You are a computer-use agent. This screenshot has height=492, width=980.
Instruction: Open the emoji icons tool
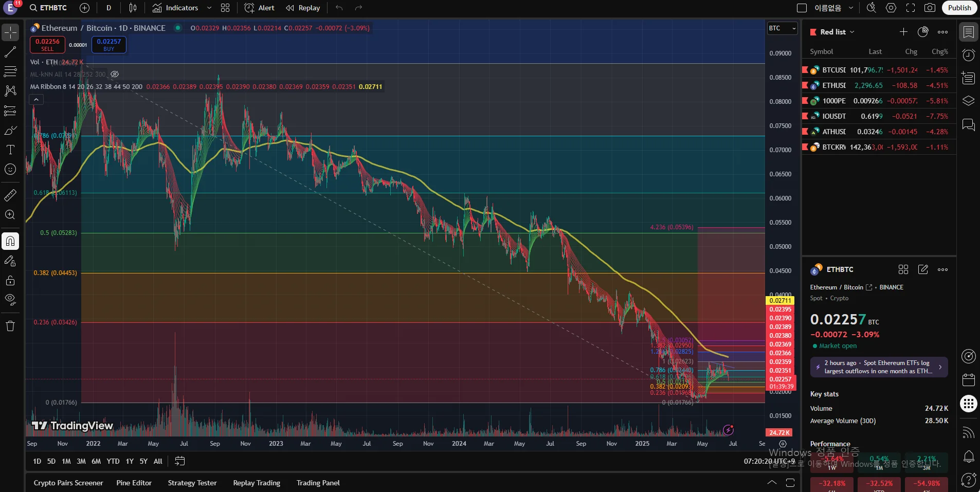tap(10, 169)
